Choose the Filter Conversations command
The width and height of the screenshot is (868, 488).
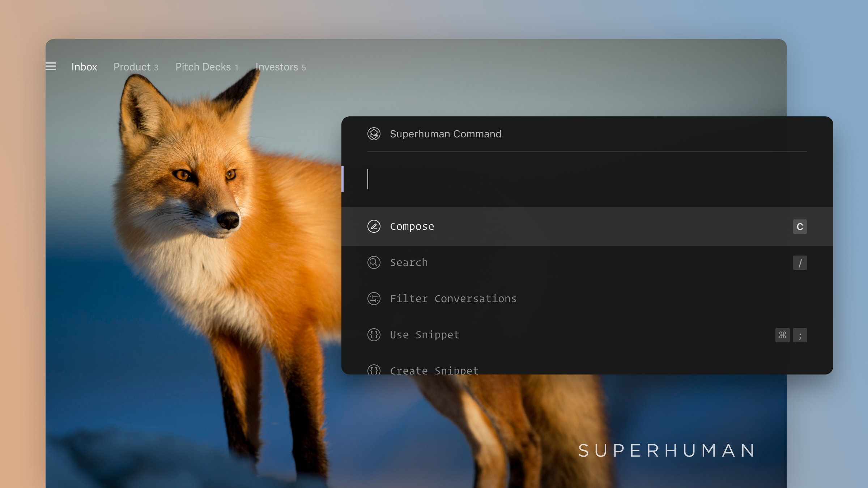coord(453,299)
